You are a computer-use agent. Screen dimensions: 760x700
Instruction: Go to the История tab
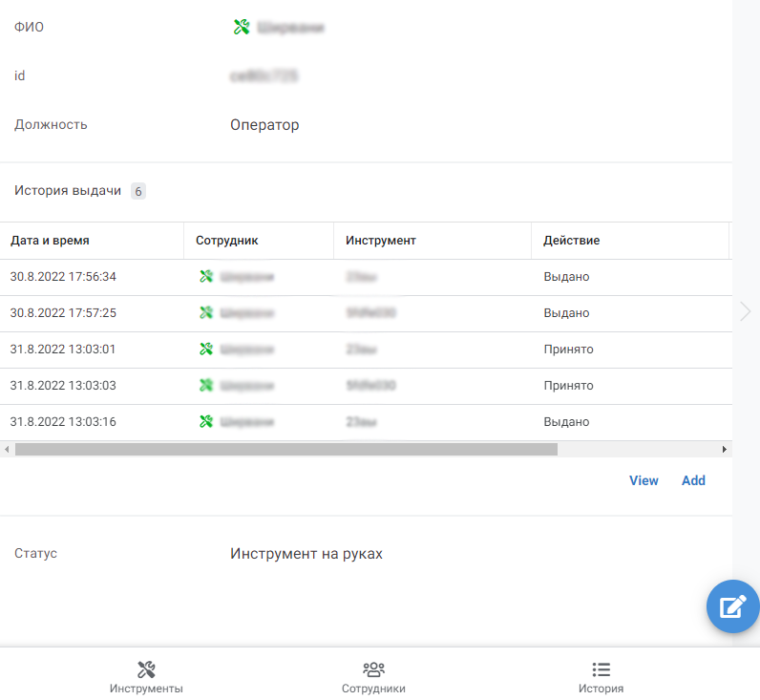coord(601,677)
